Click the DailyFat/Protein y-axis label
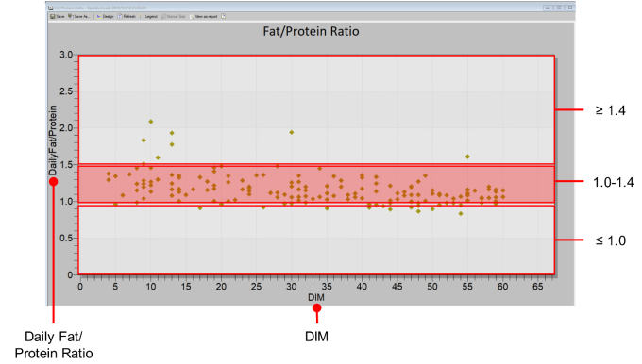642x364 pixels. 53,141
